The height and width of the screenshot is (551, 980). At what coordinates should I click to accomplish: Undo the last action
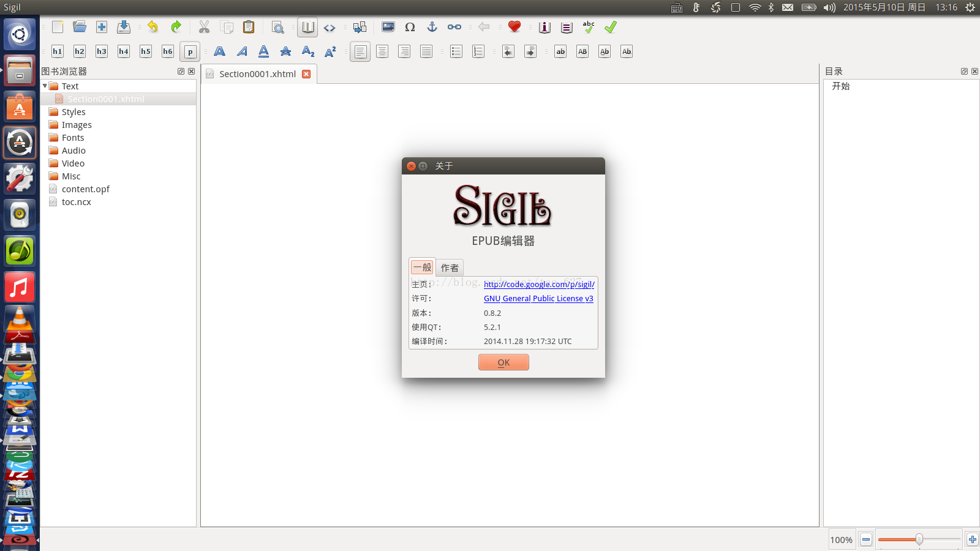(153, 27)
